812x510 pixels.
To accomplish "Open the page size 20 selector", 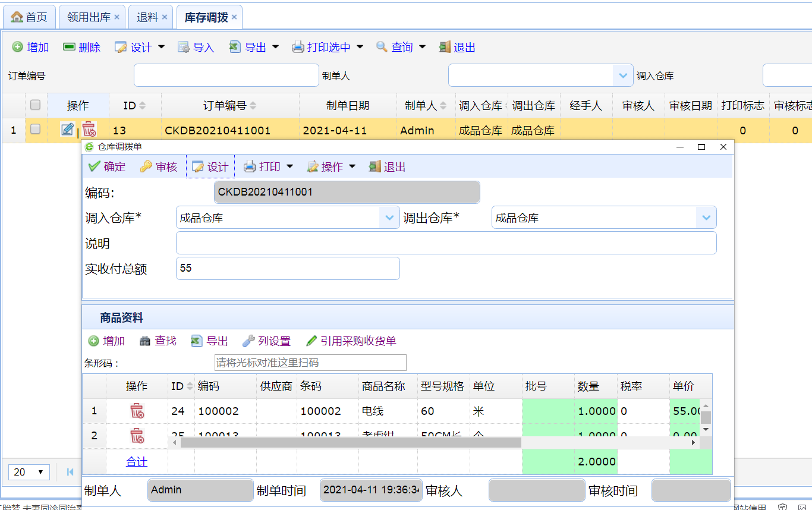I will (29, 472).
